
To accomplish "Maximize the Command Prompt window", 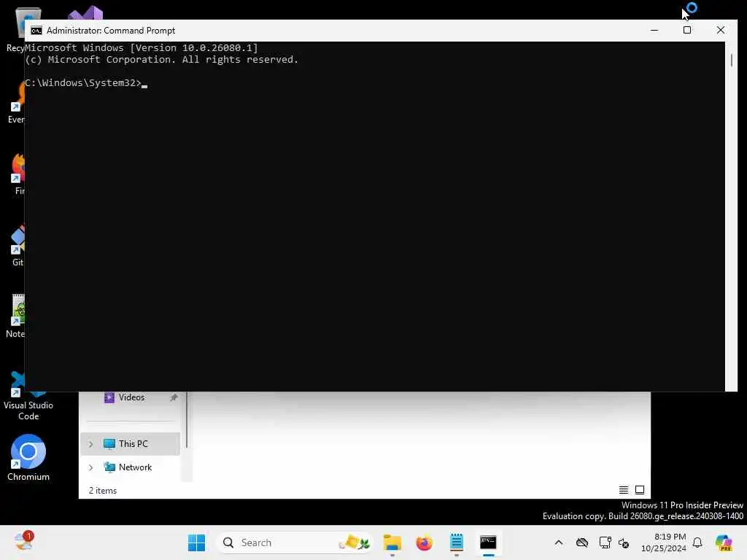I will 687,30.
